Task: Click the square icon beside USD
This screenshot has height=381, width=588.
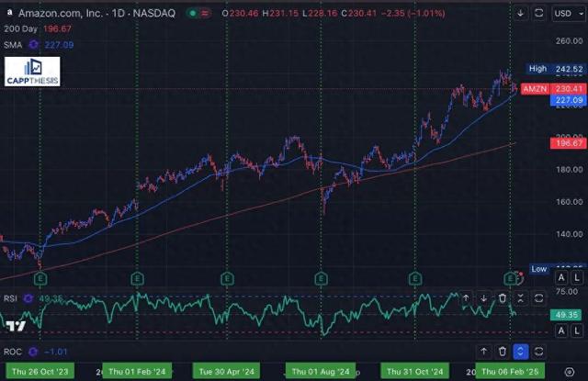Action: (x=538, y=14)
